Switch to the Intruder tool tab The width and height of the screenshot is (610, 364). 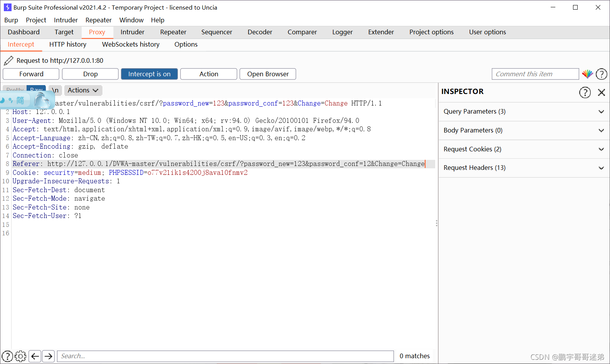tap(132, 32)
